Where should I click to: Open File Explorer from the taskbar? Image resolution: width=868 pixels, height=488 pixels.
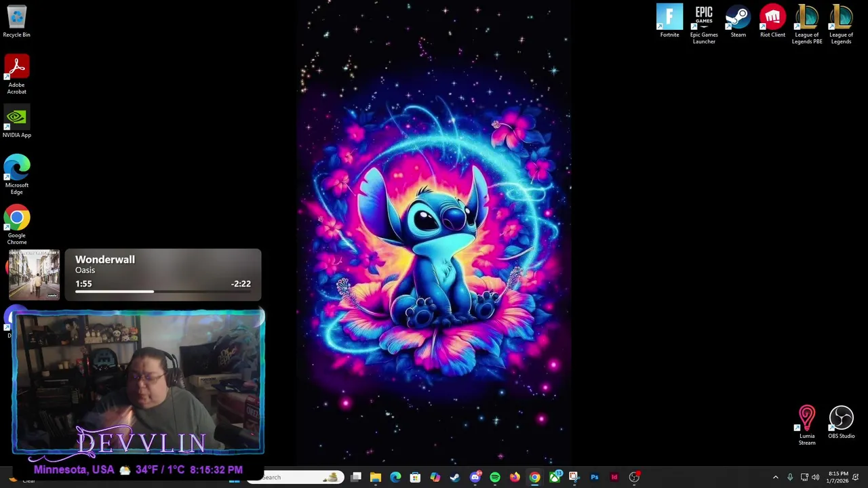point(376,477)
